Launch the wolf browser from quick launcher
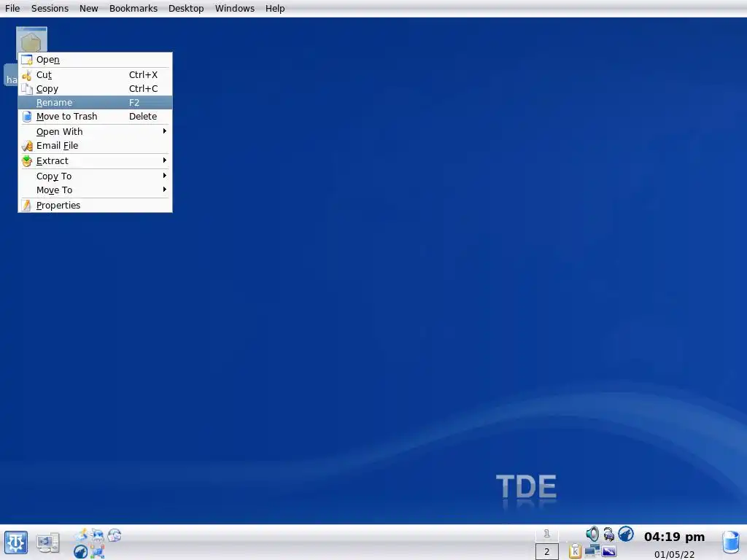 80,551
